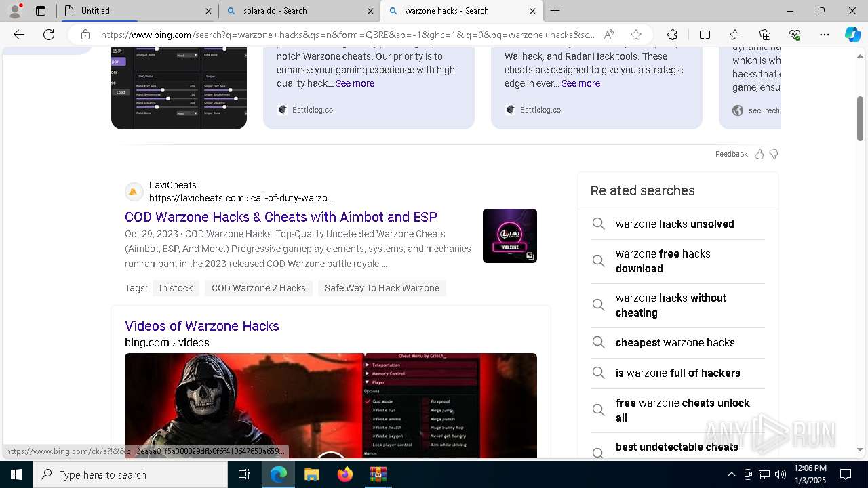Image resolution: width=868 pixels, height=488 pixels.
Task: Open Settings and more ellipsis menu
Action: 825,35
